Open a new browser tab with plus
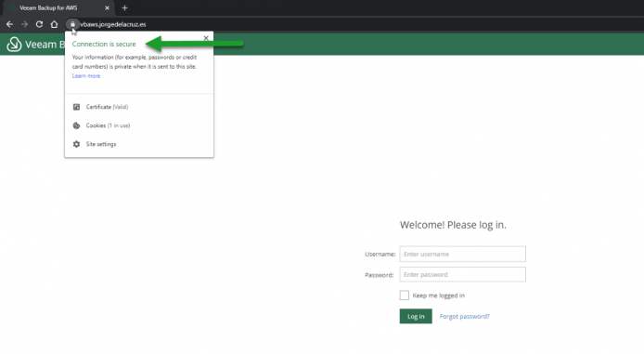The height and width of the screenshot is (354, 644). (x=125, y=7)
